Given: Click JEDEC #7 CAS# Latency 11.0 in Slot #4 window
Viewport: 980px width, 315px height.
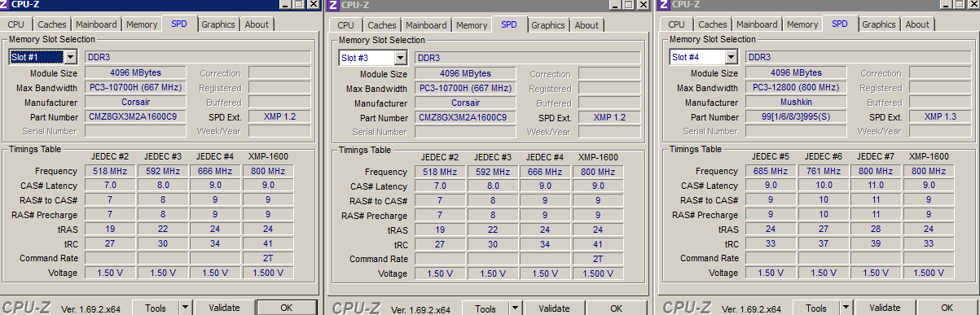Looking at the screenshot, I should (876, 185).
